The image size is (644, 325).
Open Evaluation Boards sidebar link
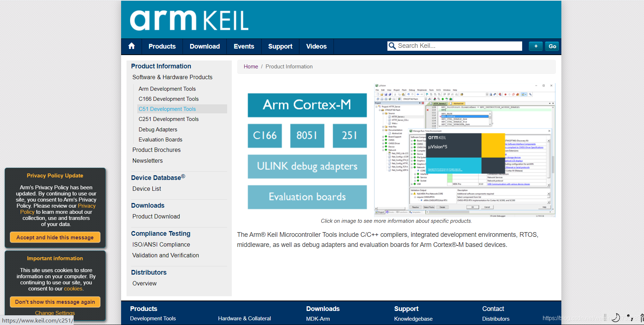point(160,140)
